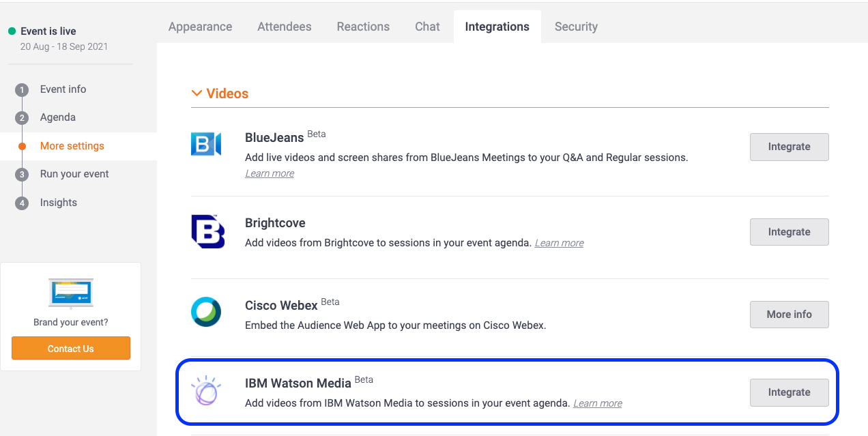Image resolution: width=868 pixels, height=436 pixels.
Task: Click the BlueJeans logo icon
Action: pyautogui.click(x=206, y=145)
